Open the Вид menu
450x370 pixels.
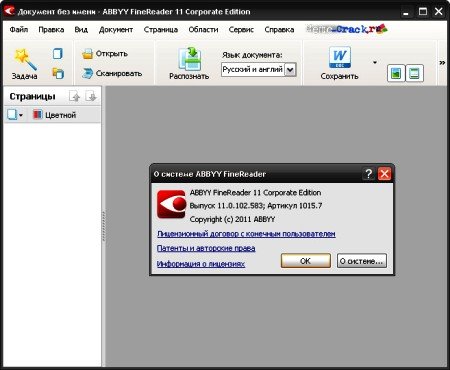pyautogui.click(x=81, y=30)
